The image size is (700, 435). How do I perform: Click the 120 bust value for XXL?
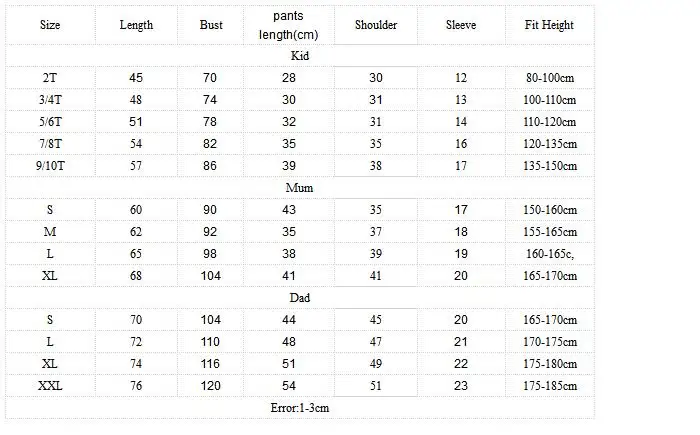pos(210,385)
